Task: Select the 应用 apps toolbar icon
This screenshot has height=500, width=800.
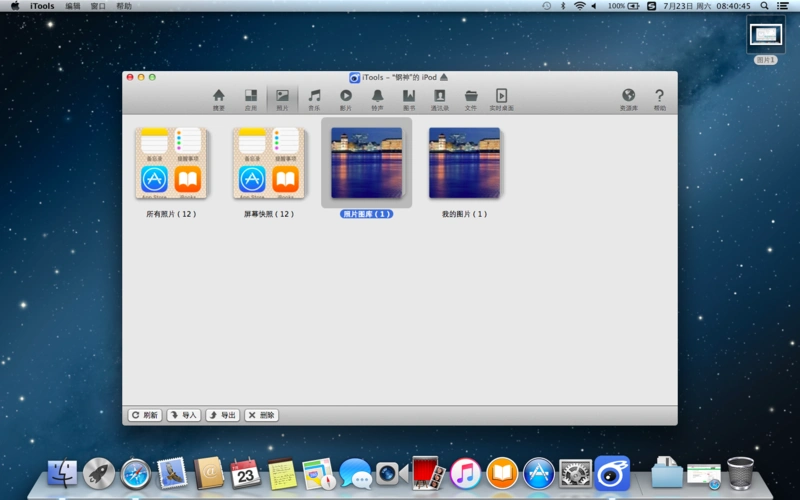Action: pos(250,98)
